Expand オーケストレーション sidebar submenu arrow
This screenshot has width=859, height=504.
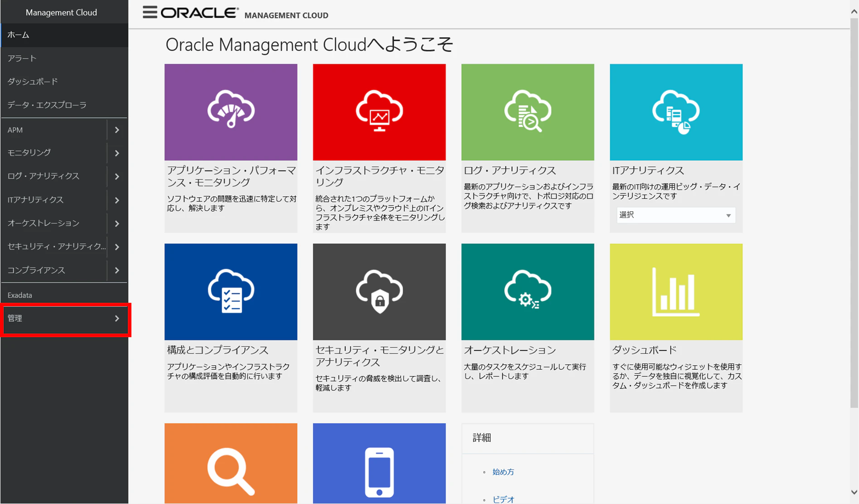tap(117, 223)
